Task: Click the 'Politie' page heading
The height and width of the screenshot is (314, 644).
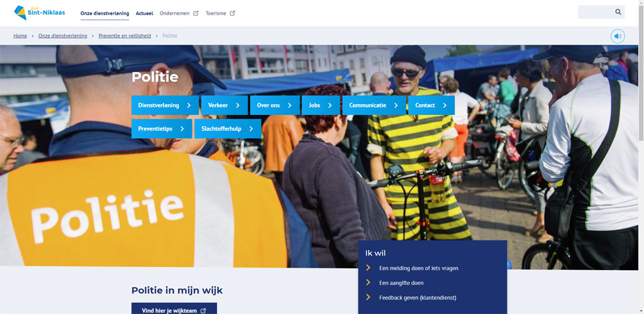Action: (x=155, y=77)
